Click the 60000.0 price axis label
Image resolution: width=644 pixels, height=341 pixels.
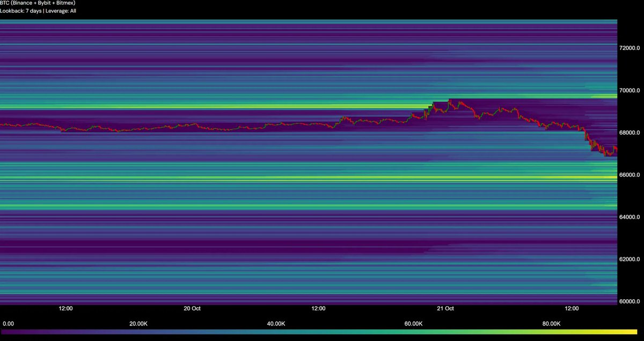(x=630, y=301)
